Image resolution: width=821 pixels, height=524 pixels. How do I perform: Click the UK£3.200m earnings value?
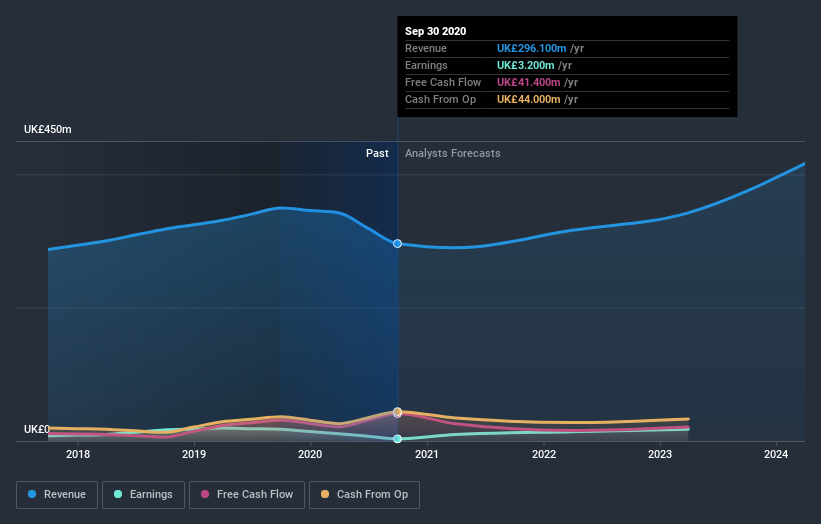point(526,65)
